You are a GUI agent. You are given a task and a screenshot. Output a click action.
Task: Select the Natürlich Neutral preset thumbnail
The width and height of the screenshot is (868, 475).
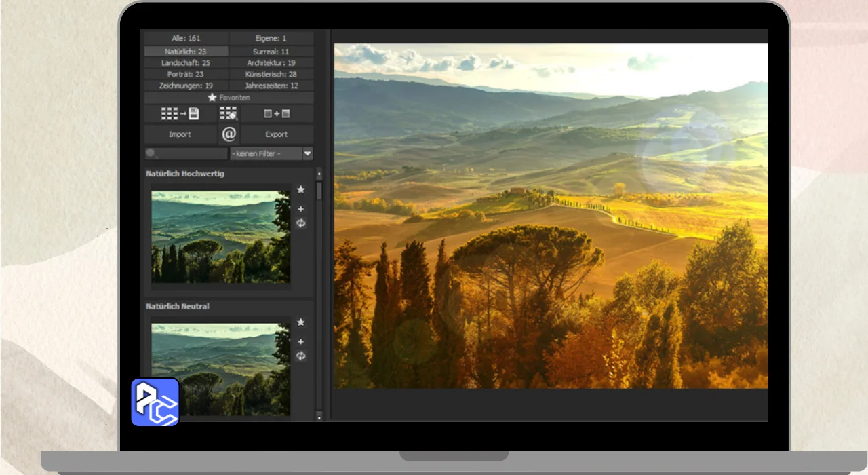click(x=220, y=369)
